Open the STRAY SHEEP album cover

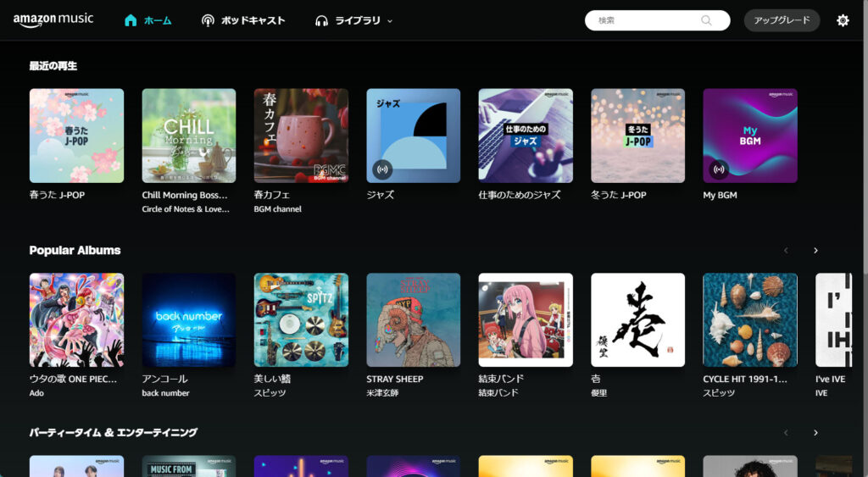click(x=413, y=320)
